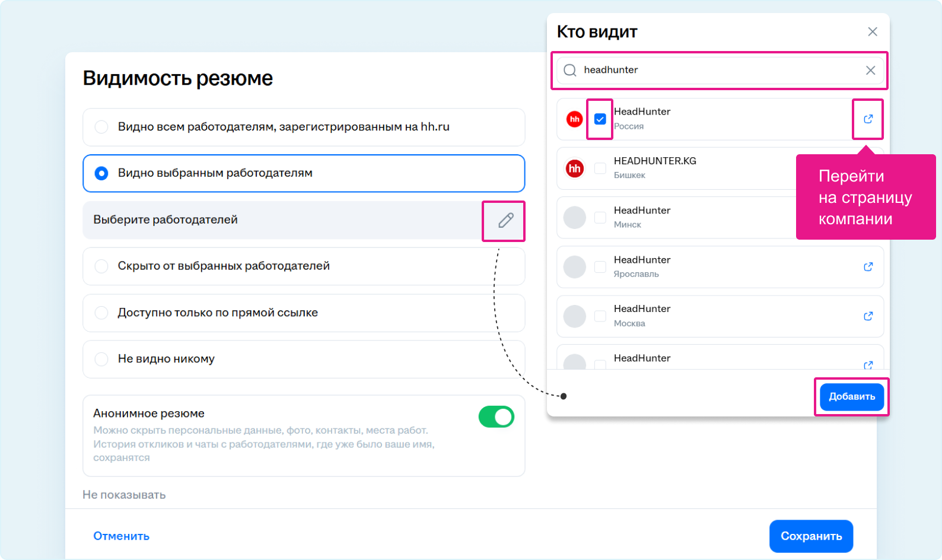The image size is (942, 560).
Task: Click the pencil edit icon for employers
Action: pos(505,221)
